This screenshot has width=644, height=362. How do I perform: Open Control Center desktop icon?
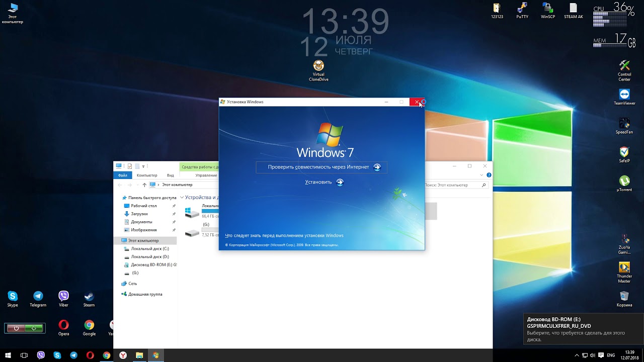coord(624,71)
